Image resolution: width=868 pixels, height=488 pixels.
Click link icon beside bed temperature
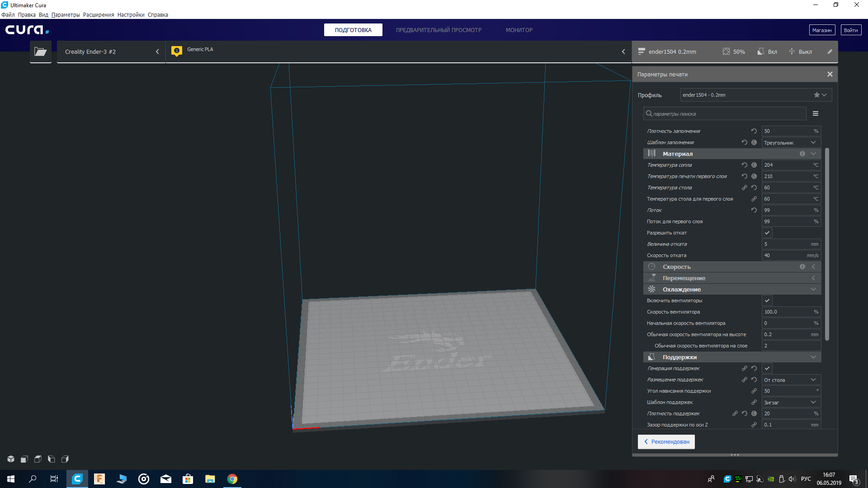745,188
